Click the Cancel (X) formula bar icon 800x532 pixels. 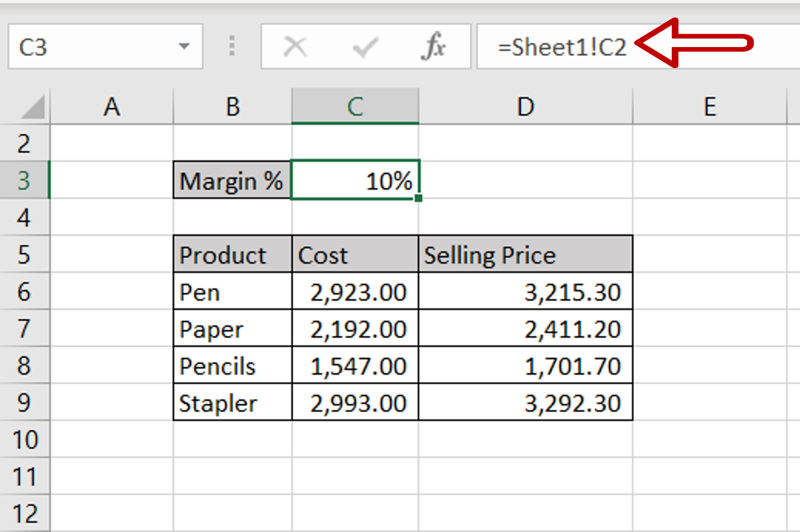click(x=295, y=47)
